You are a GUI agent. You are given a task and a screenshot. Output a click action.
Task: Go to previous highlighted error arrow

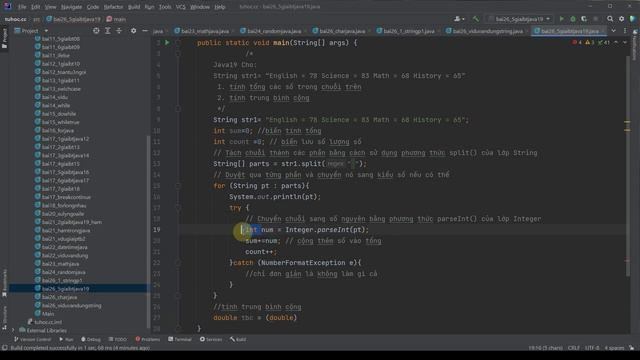coord(616,42)
